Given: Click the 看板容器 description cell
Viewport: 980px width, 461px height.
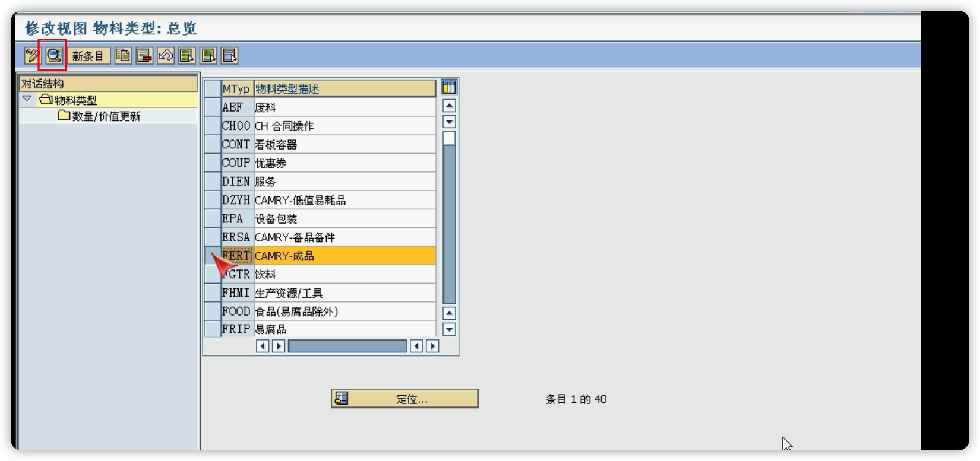Looking at the screenshot, I should (344, 144).
